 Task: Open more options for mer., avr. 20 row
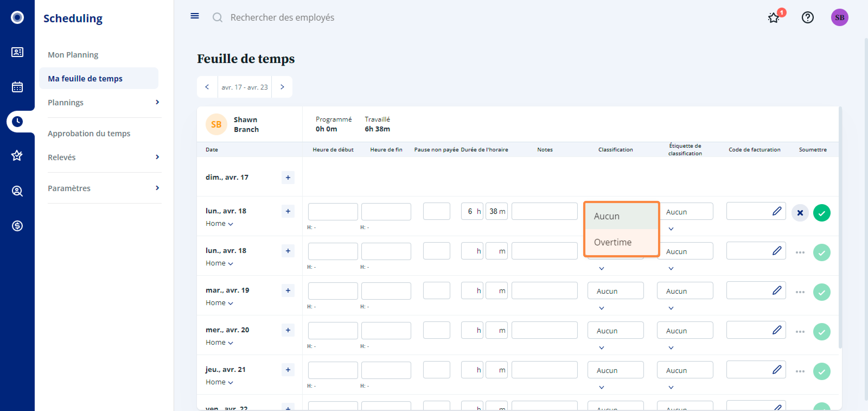[800, 332]
